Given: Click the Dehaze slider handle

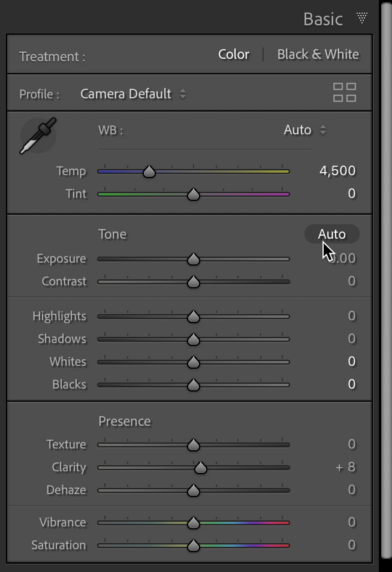Looking at the screenshot, I should (193, 490).
